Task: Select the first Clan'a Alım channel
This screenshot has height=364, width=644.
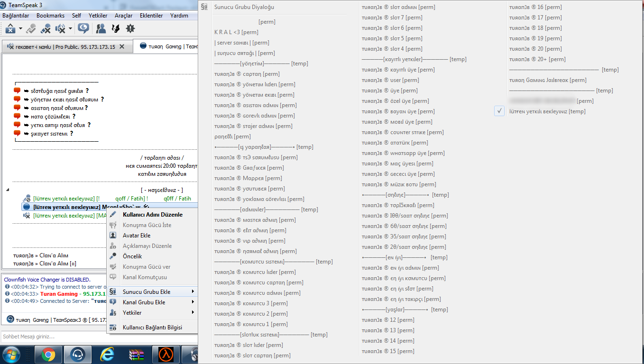Action: coord(41,255)
